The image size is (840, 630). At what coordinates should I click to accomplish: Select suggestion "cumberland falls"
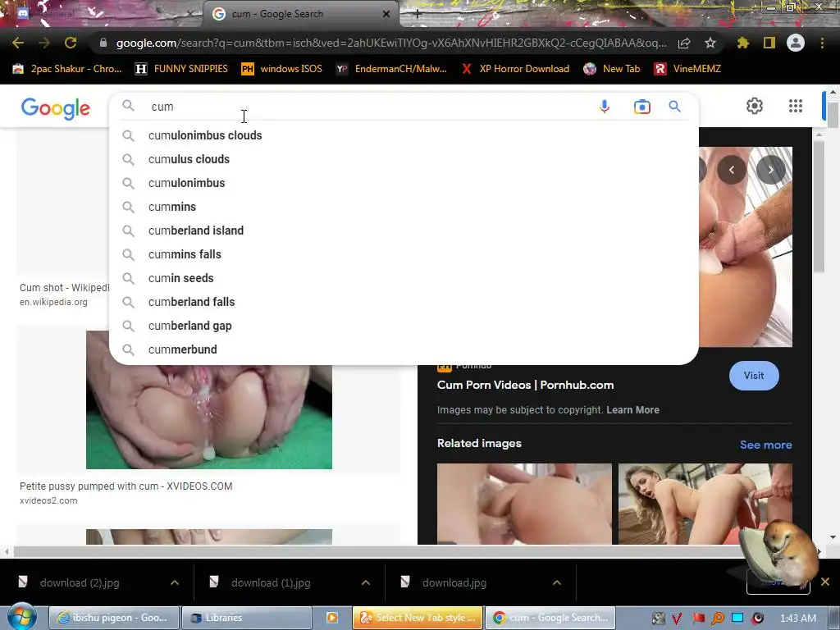pyautogui.click(x=404, y=302)
